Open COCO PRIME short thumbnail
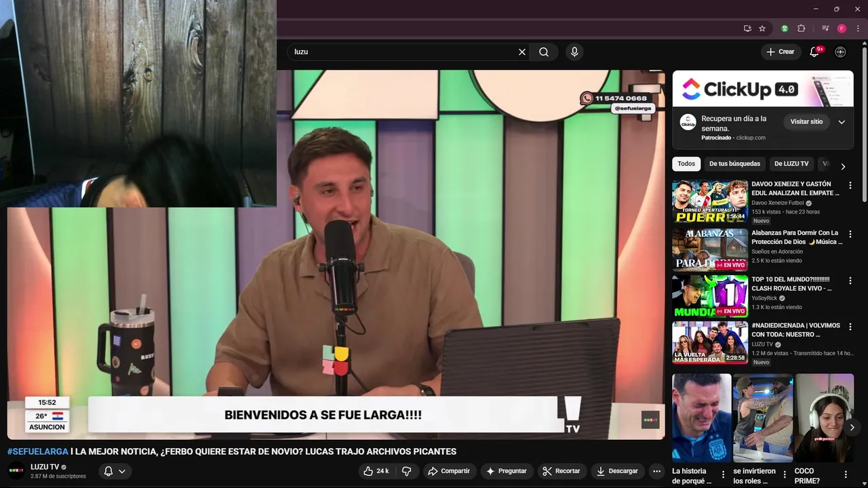This screenshot has width=868, height=488. pyautogui.click(x=824, y=418)
